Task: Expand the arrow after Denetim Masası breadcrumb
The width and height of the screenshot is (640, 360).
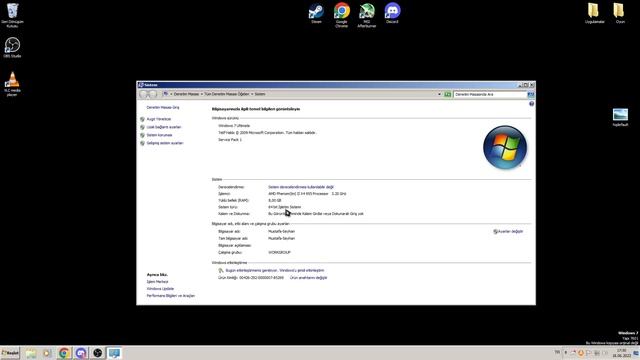Action: tap(202, 94)
